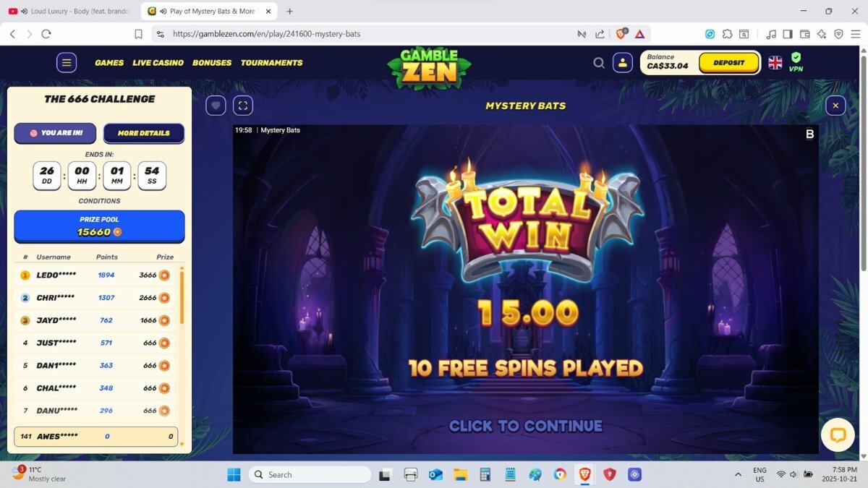Click to Continue on the win screen
The width and height of the screenshot is (868, 488).
[x=525, y=427]
